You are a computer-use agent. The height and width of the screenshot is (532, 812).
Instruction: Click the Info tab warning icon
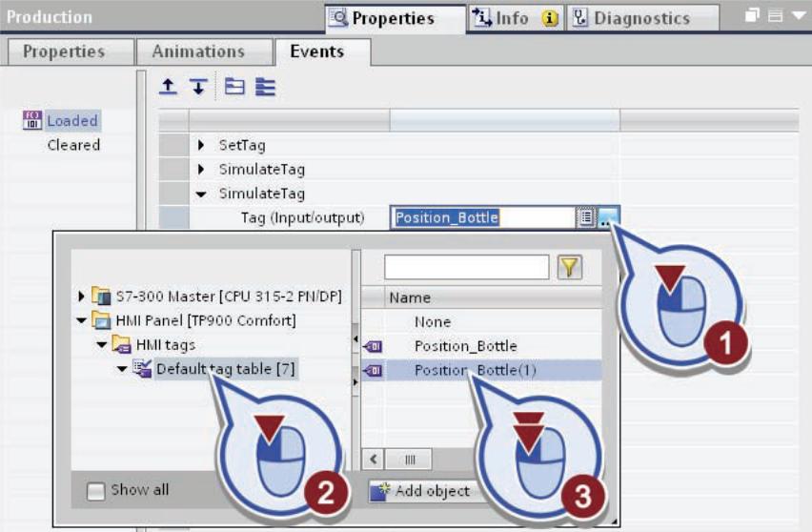point(550,19)
